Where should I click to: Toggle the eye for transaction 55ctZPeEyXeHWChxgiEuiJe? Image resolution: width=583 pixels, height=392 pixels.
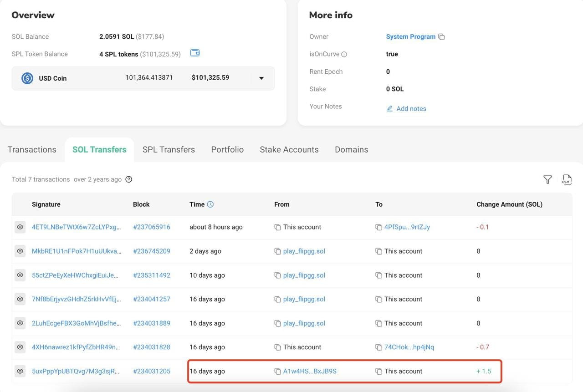click(x=20, y=275)
